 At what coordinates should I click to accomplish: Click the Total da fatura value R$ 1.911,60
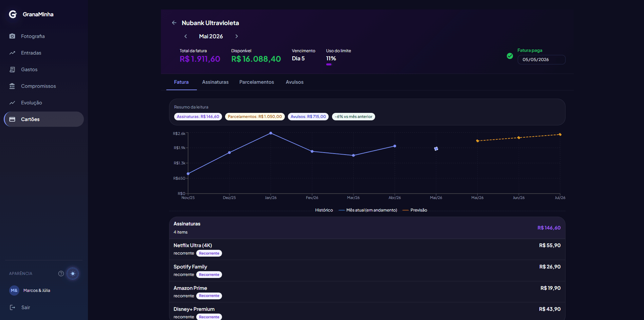pyautogui.click(x=200, y=59)
